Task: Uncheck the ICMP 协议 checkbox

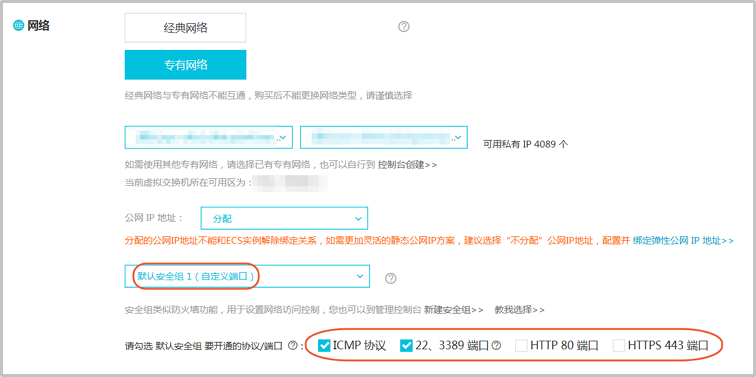Action: (x=325, y=345)
